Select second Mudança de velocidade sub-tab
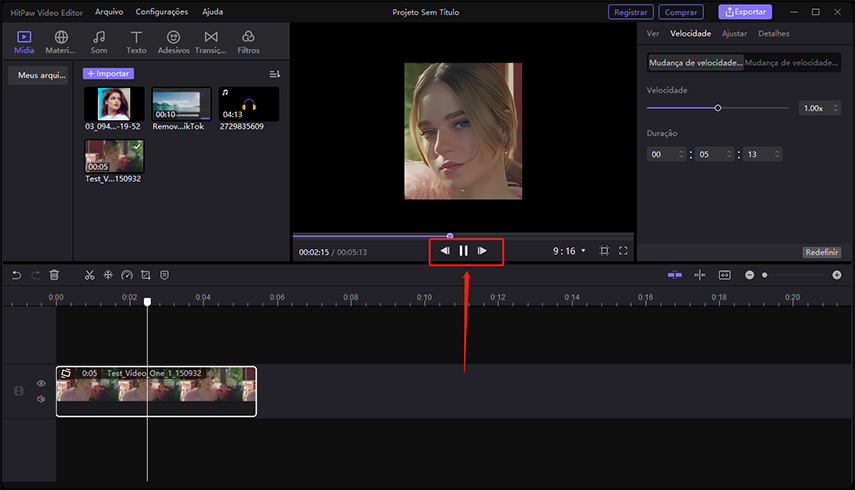 (x=792, y=63)
